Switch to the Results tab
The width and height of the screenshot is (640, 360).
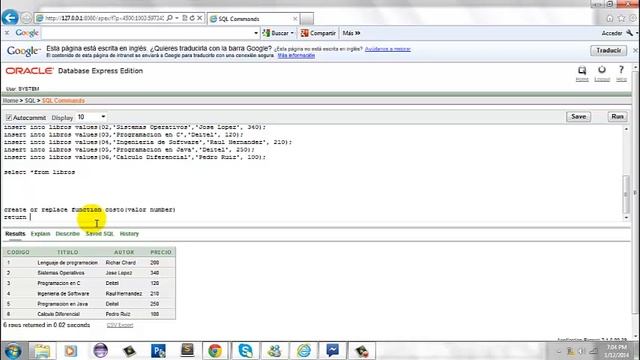(x=15, y=234)
